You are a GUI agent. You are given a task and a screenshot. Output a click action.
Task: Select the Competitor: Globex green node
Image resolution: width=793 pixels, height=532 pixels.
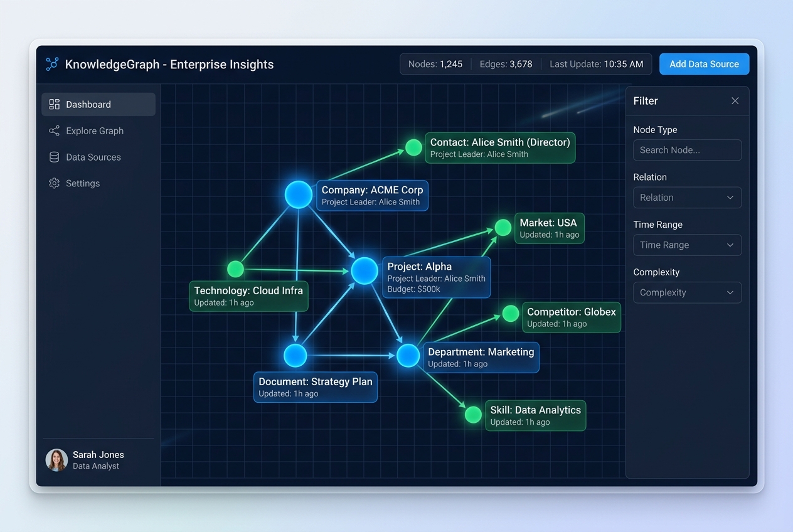(x=511, y=313)
